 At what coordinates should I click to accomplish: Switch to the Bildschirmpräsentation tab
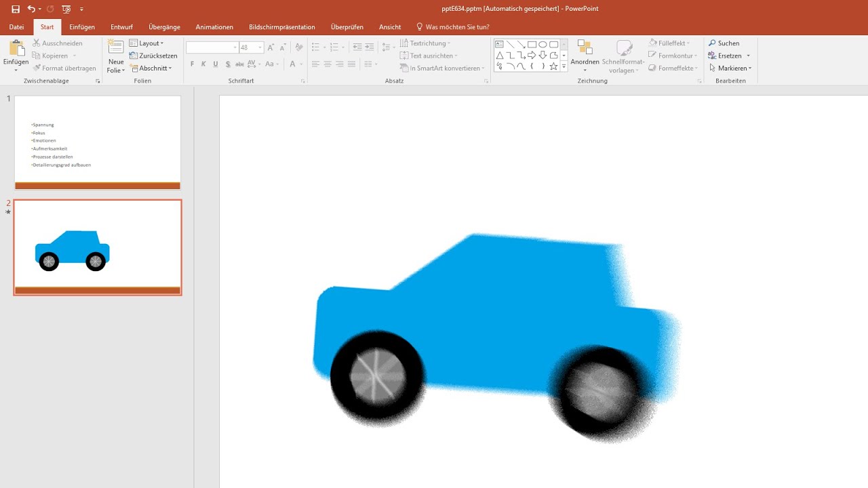point(282,27)
